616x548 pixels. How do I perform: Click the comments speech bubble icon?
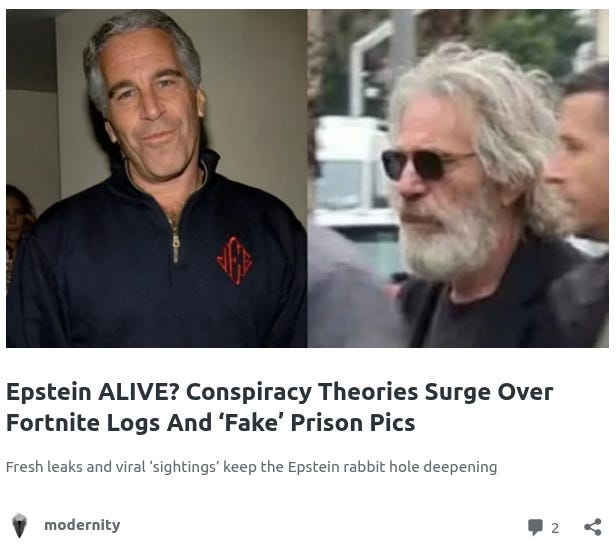click(x=535, y=527)
